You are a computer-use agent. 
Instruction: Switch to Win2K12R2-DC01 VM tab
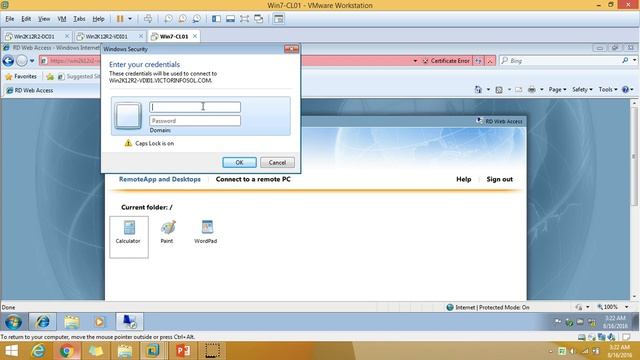34,36
